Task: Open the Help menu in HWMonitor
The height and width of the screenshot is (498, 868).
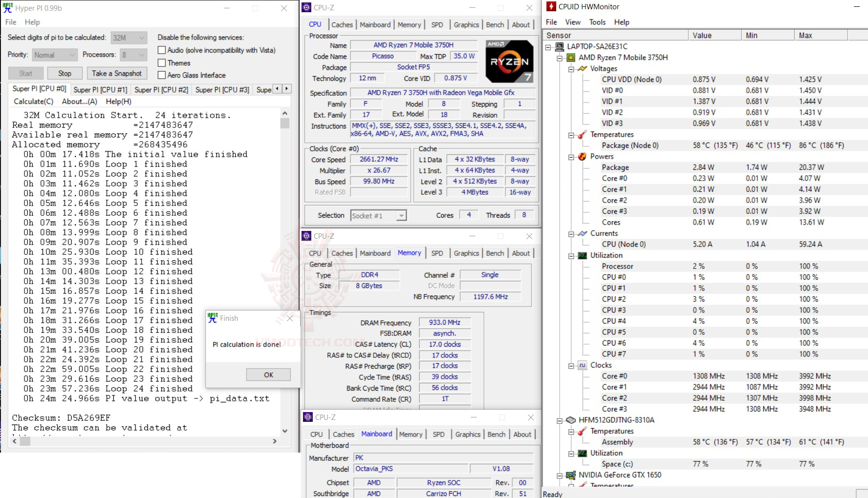Action: (622, 22)
